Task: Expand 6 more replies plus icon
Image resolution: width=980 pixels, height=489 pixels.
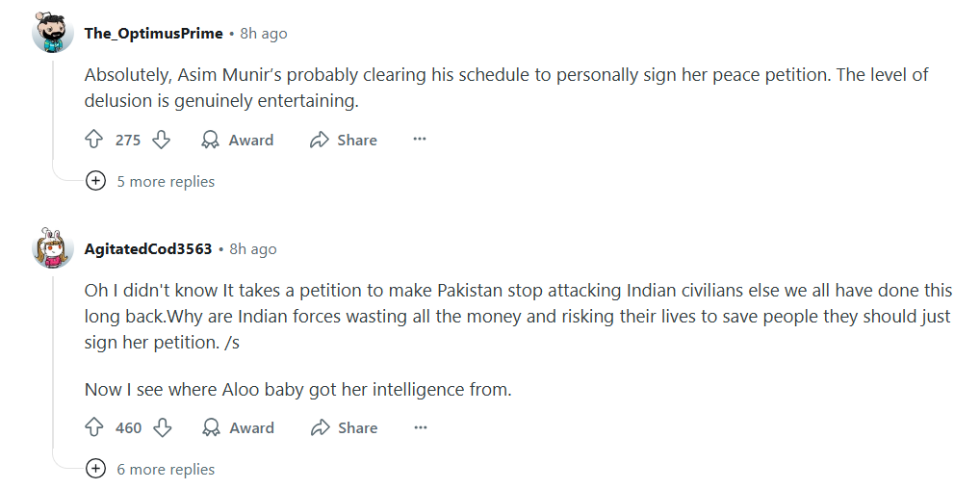Action: (95, 469)
